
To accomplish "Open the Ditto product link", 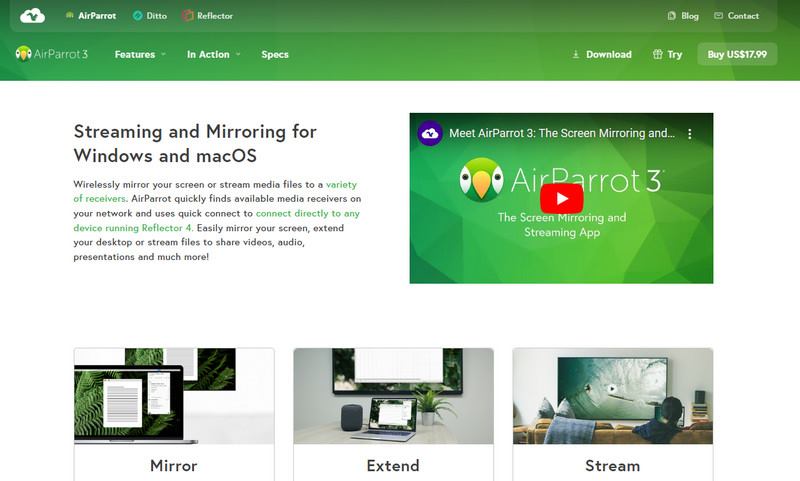I will pos(157,16).
